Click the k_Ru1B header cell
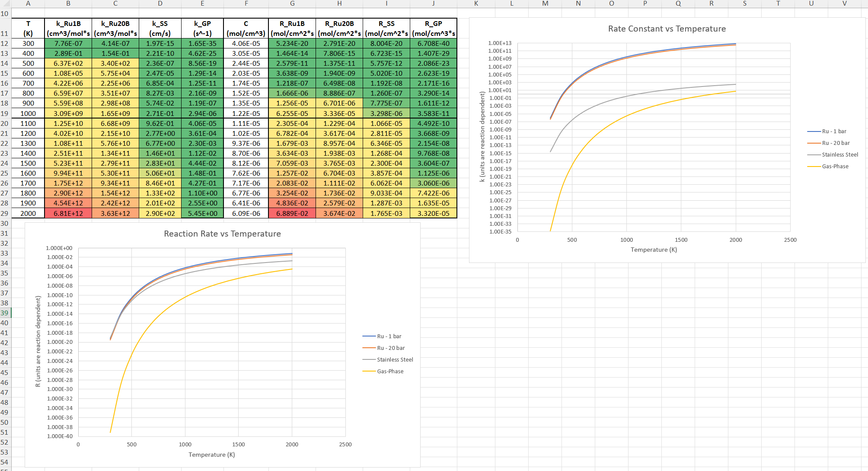 click(x=68, y=29)
